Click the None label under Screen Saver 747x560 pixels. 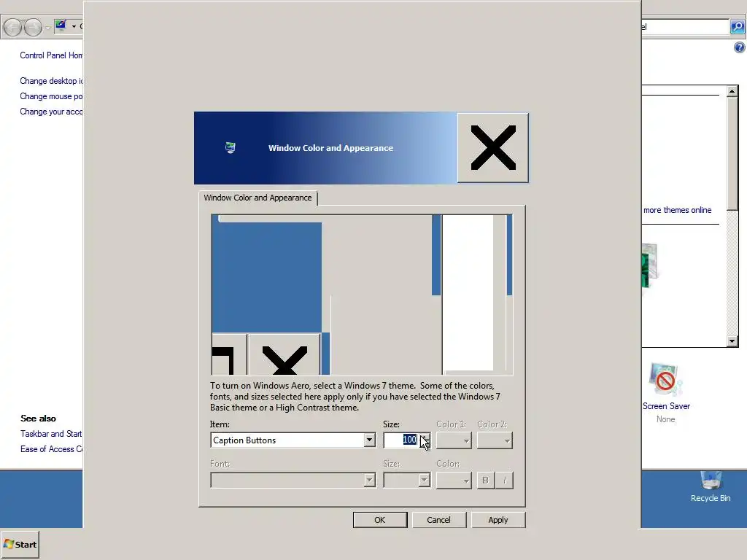(665, 419)
